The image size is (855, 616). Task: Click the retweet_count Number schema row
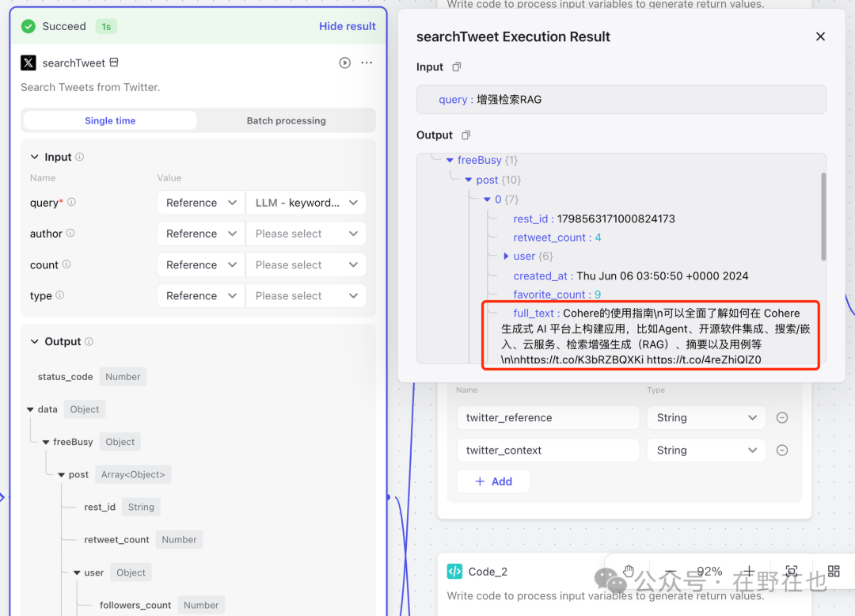click(143, 540)
